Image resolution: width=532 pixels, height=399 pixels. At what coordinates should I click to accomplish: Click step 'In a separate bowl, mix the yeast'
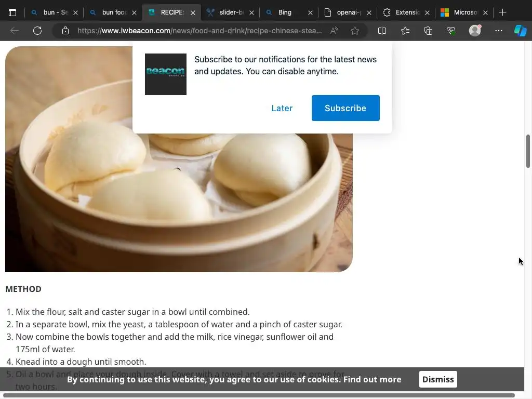pyautogui.click(x=179, y=324)
